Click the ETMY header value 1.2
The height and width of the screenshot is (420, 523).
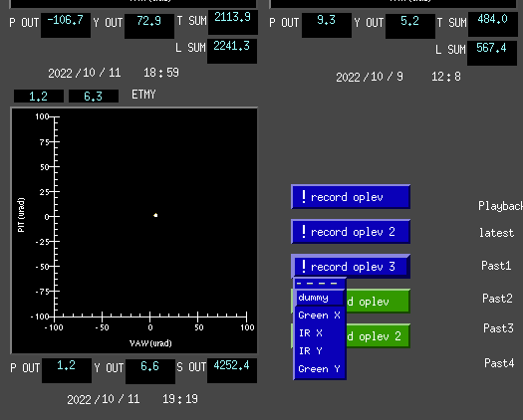39,96
